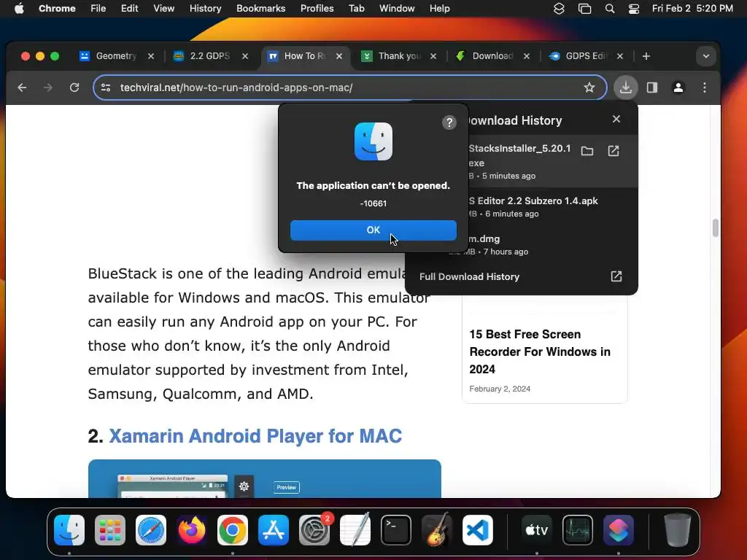This screenshot has height=560, width=747.
Task: Open the Trash from the Dock
Action: (x=677, y=529)
